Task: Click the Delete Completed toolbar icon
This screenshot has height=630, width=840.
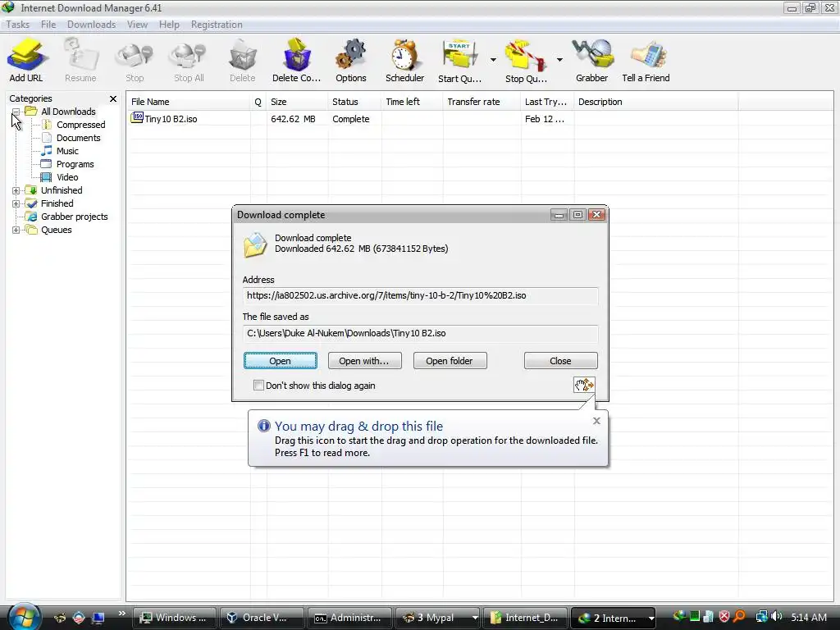Action: tap(296, 55)
